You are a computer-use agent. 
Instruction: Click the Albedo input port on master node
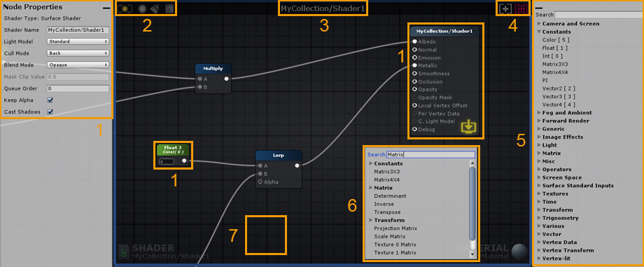click(x=414, y=41)
